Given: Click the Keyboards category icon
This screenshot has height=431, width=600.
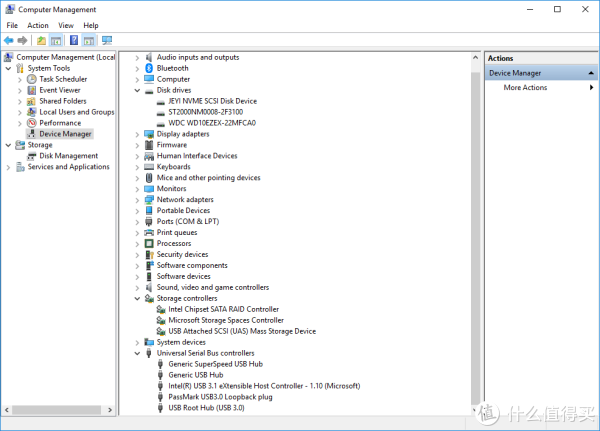Looking at the screenshot, I should point(149,167).
